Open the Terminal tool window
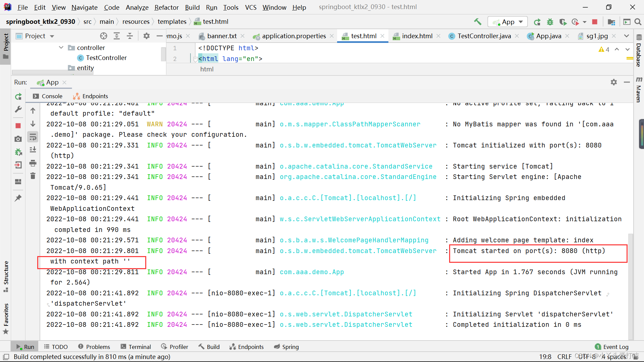 pos(136,347)
